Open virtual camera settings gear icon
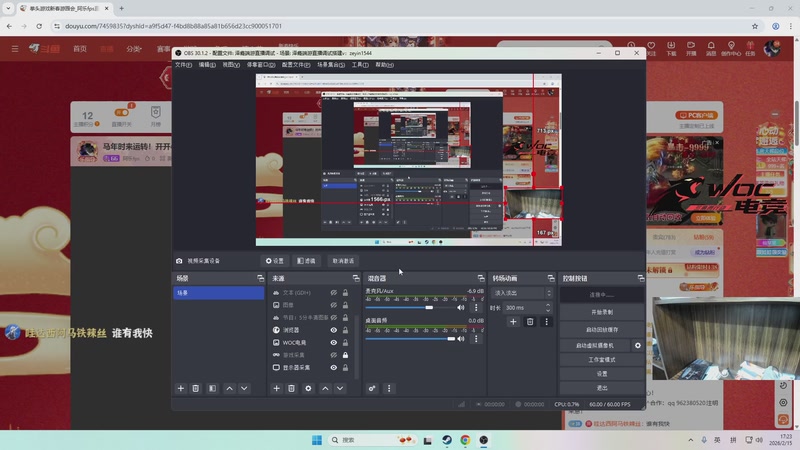800x450 pixels. (x=638, y=345)
